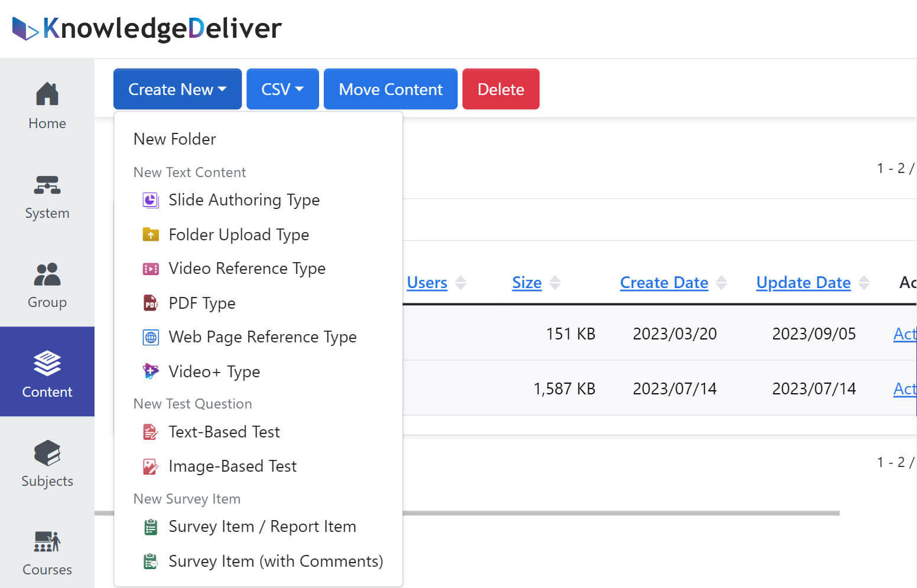
Task: Collapse the Create New dropdown
Action: [177, 89]
